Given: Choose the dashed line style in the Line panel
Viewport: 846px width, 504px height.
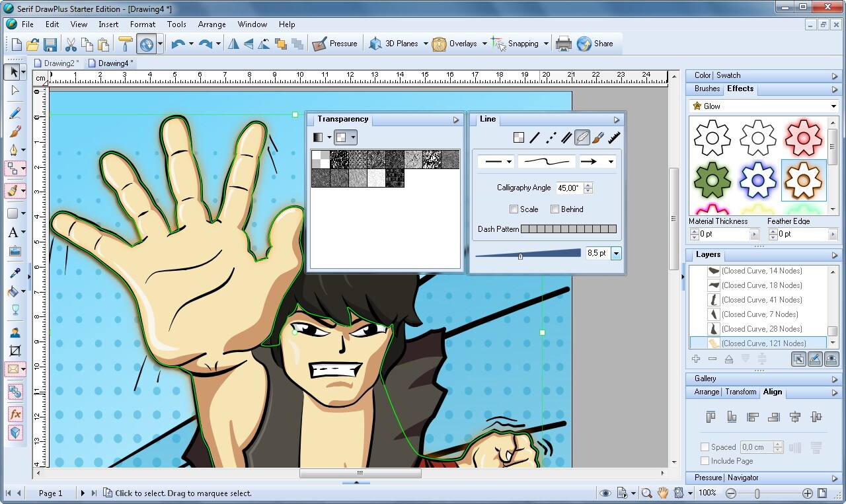Looking at the screenshot, I should (x=551, y=137).
